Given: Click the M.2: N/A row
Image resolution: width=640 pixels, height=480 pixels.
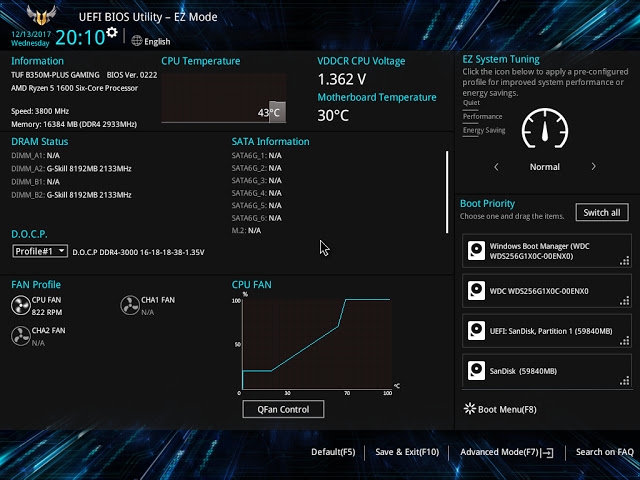Looking at the screenshot, I should tap(246, 231).
